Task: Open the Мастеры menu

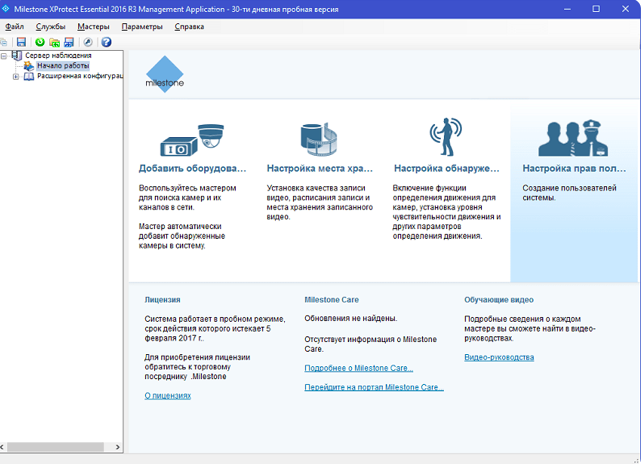Action: click(94, 27)
